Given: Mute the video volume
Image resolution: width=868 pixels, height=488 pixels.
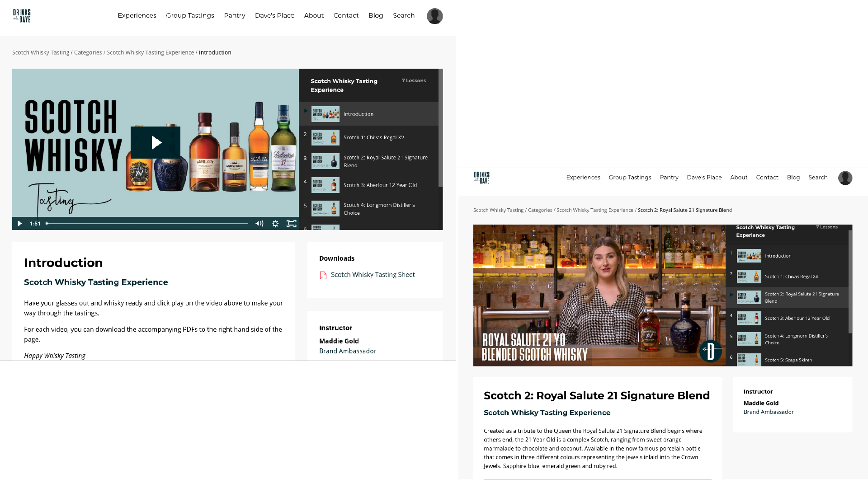Looking at the screenshot, I should point(259,224).
